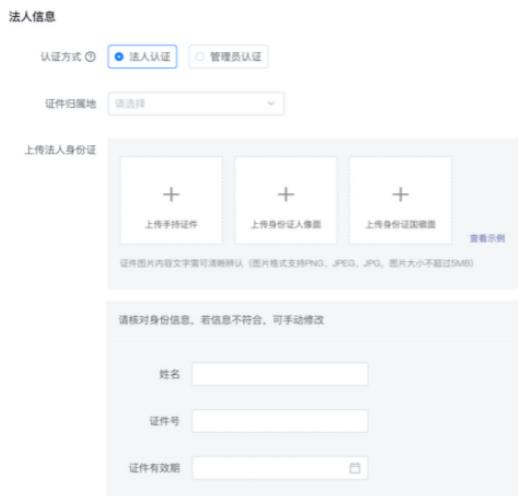The image size is (518, 496).
Task: Click the plus icon for 上传身份证国徽面
Action: (x=400, y=194)
